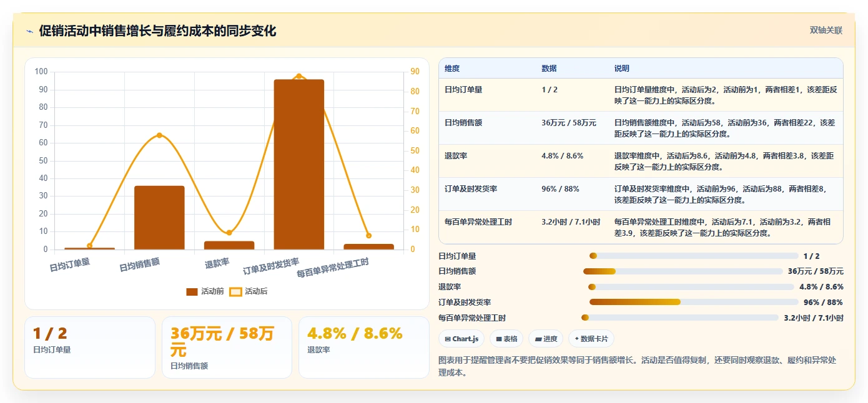Click the 订单及时发货率 bar in the chart
This screenshot has width=868, height=403.
tap(299, 165)
